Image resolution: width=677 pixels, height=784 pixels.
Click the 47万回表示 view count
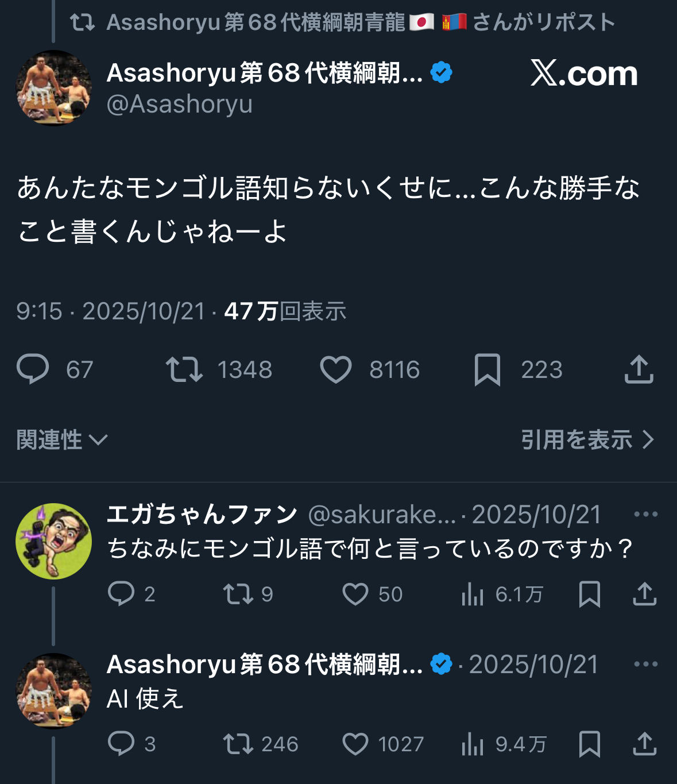tap(285, 311)
